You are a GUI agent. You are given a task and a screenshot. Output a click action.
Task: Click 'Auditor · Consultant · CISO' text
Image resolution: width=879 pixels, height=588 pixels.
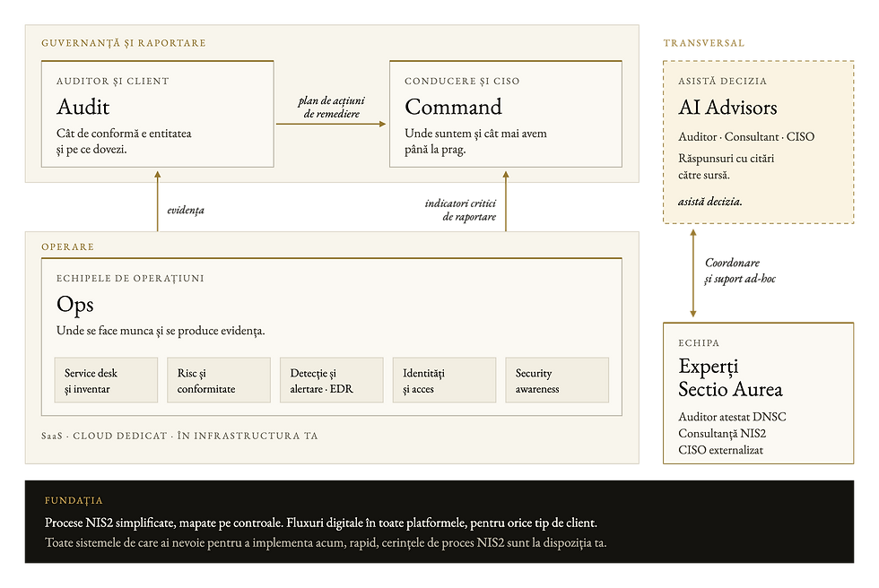coord(746,136)
